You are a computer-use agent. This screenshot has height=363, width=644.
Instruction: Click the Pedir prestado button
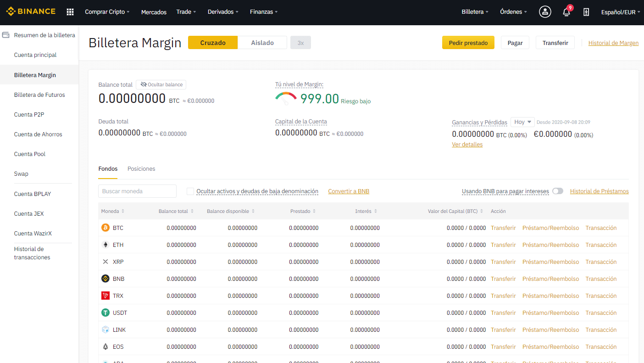point(468,43)
